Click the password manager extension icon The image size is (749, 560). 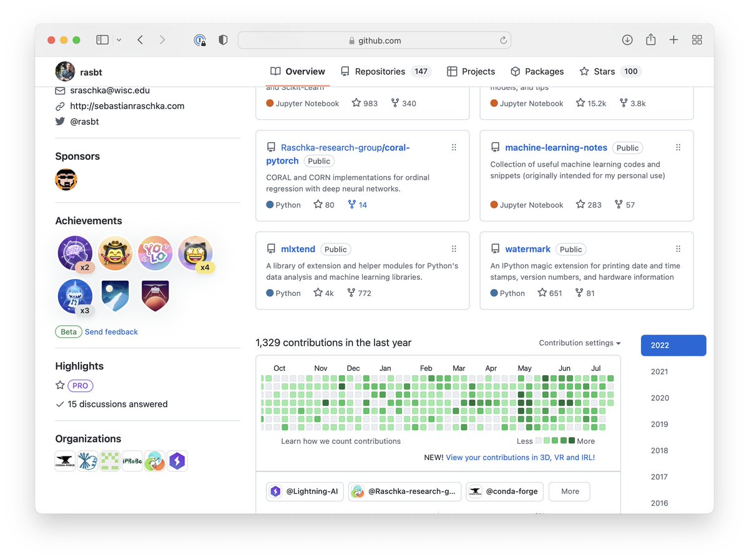[200, 40]
